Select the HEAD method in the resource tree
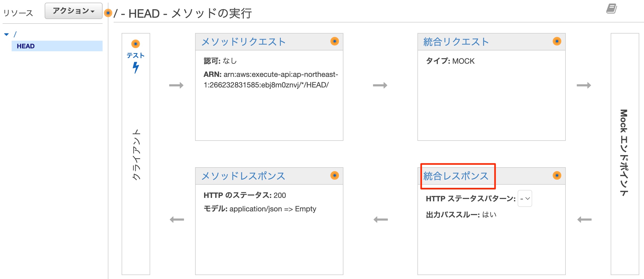The image size is (644, 279). coord(25,46)
